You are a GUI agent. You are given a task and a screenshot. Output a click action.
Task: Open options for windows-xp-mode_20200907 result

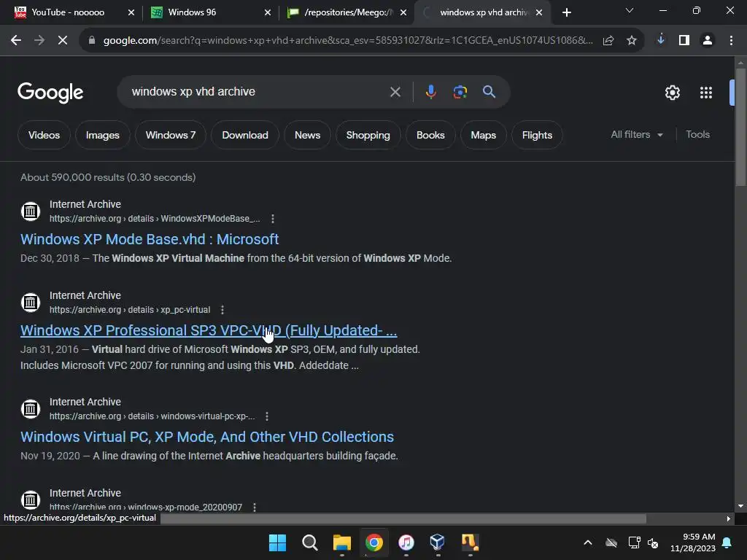point(255,507)
